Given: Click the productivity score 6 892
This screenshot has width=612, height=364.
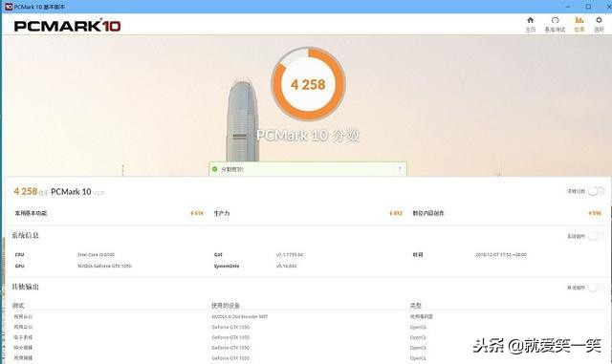Looking at the screenshot, I should (x=396, y=213).
